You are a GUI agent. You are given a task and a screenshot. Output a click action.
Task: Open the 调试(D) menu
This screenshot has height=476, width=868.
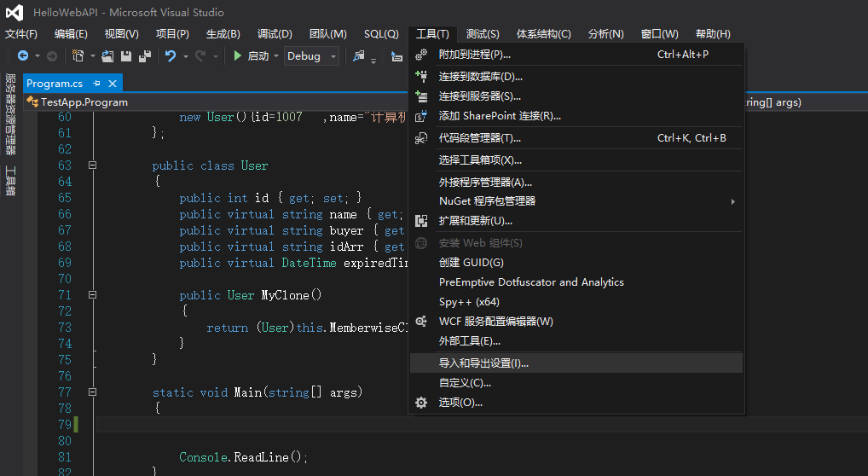[x=275, y=34]
